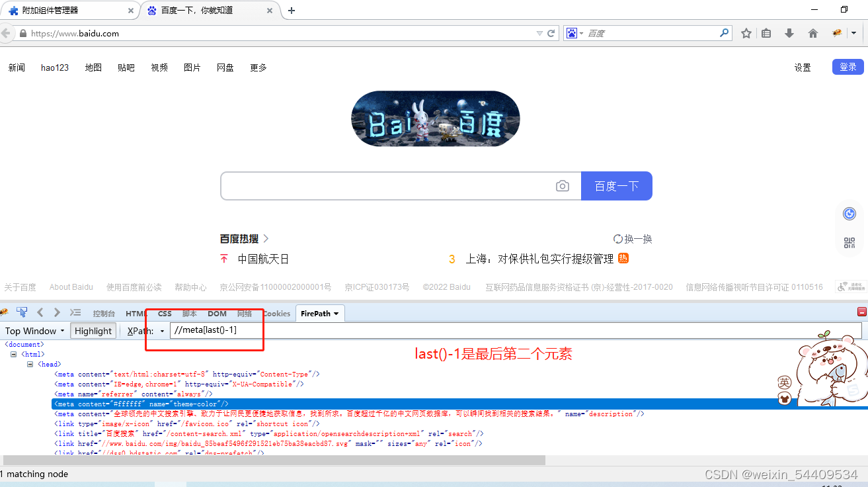Click the camera image-search icon
The height and width of the screenshot is (487, 868).
tap(562, 186)
